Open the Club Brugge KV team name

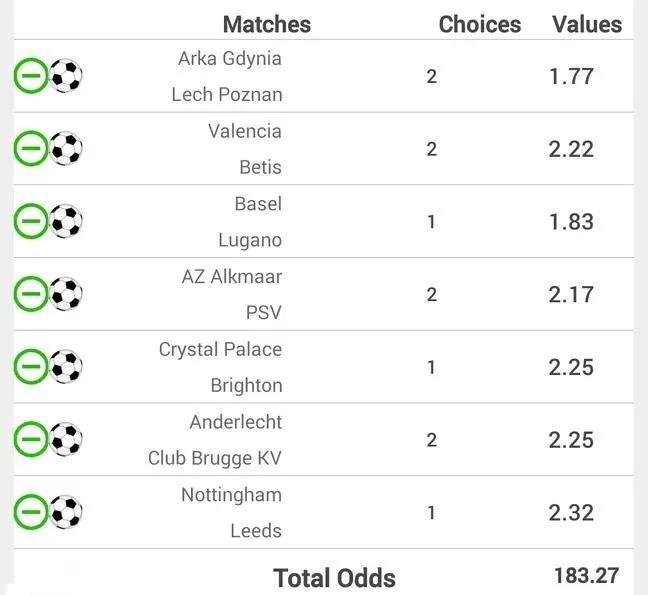(215, 458)
